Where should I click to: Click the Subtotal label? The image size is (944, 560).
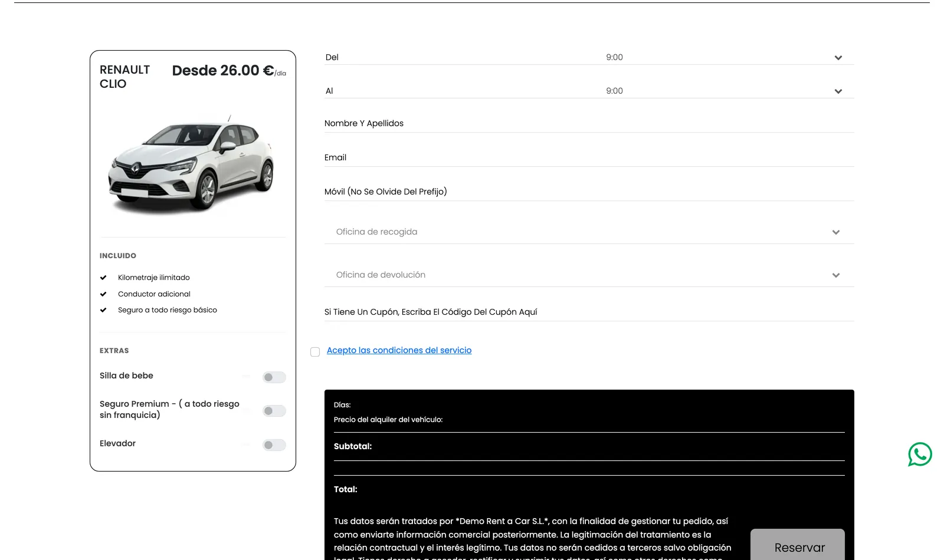tap(353, 446)
